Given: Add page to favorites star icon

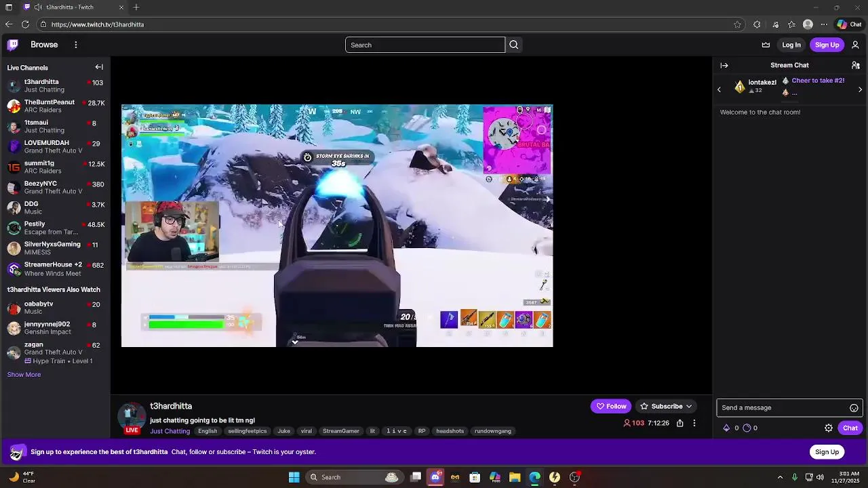Looking at the screenshot, I should 737,24.
